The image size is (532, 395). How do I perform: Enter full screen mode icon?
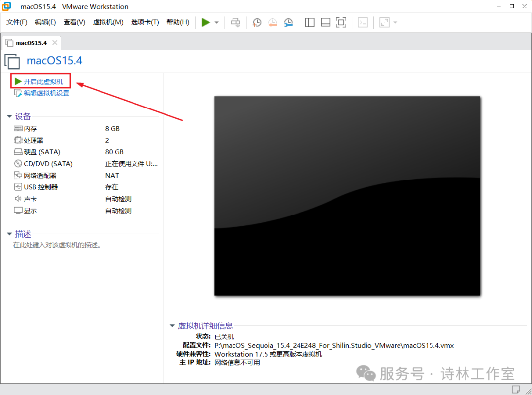pos(341,22)
